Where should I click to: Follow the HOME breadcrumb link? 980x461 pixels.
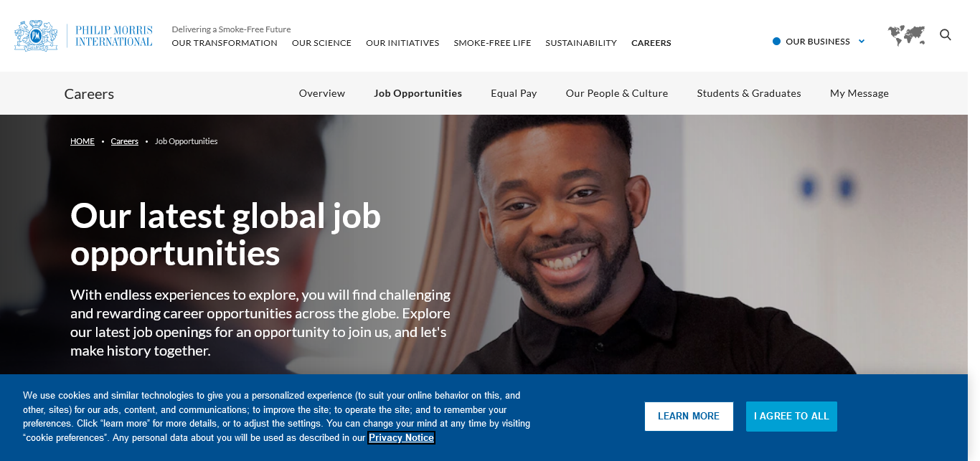coord(83,141)
